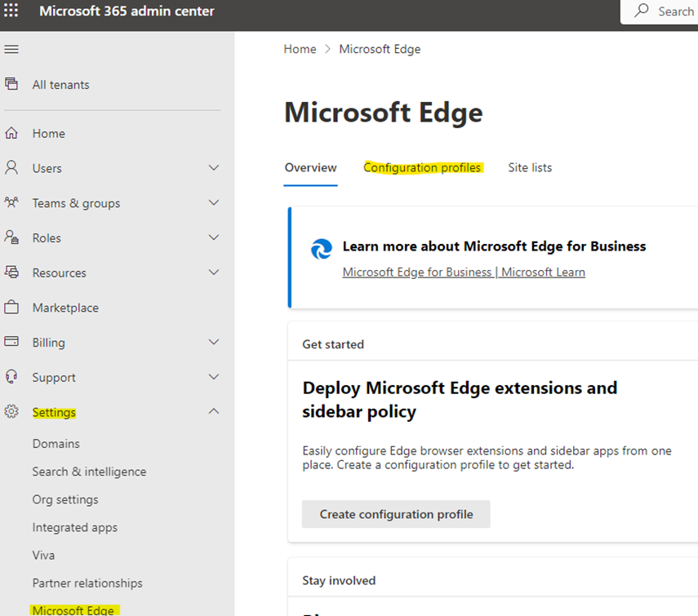The width and height of the screenshot is (698, 616).
Task: Click the All tenants icon
Action: point(11,84)
